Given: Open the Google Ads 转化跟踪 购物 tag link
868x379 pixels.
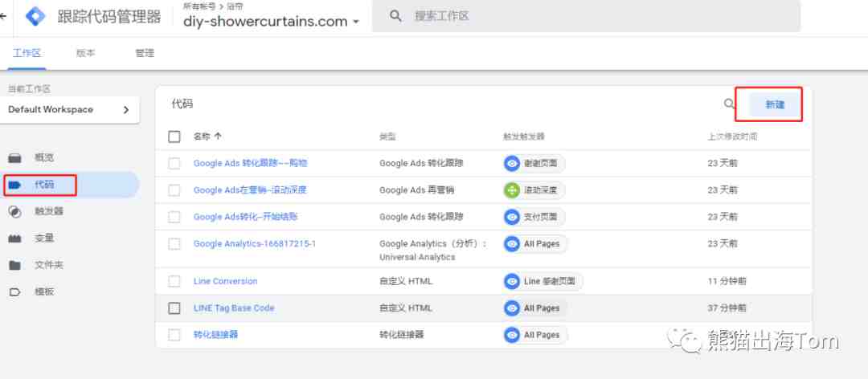Looking at the screenshot, I should pos(250,163).
